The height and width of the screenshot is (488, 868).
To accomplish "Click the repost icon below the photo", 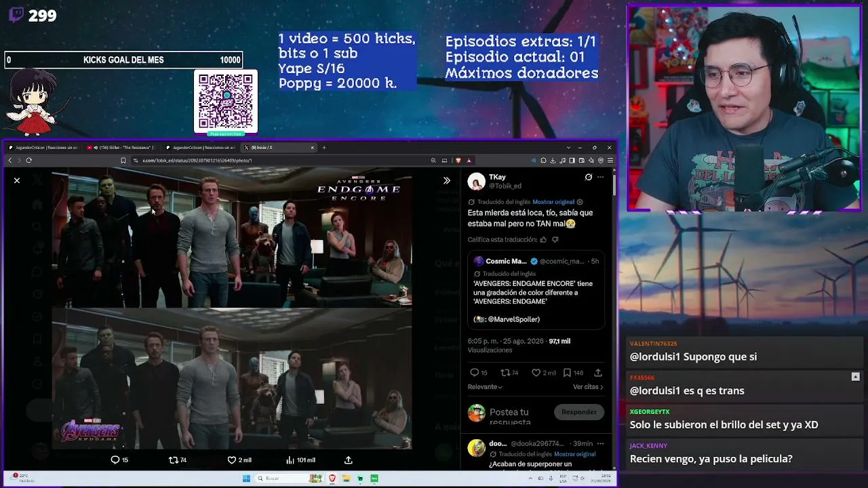I will coord(173,460).
